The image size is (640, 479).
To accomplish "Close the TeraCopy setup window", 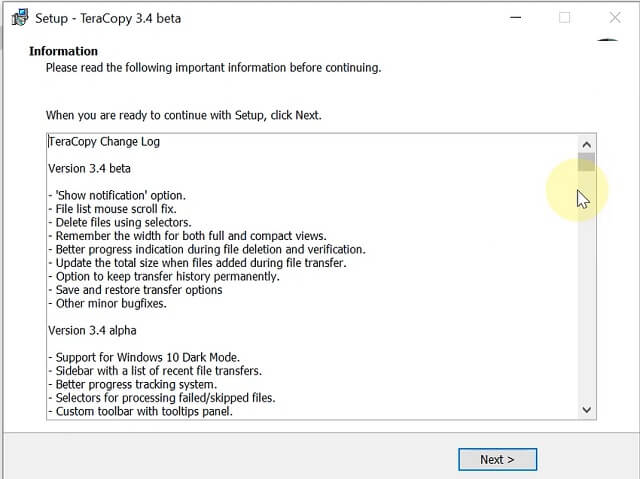I will (615, 18).
